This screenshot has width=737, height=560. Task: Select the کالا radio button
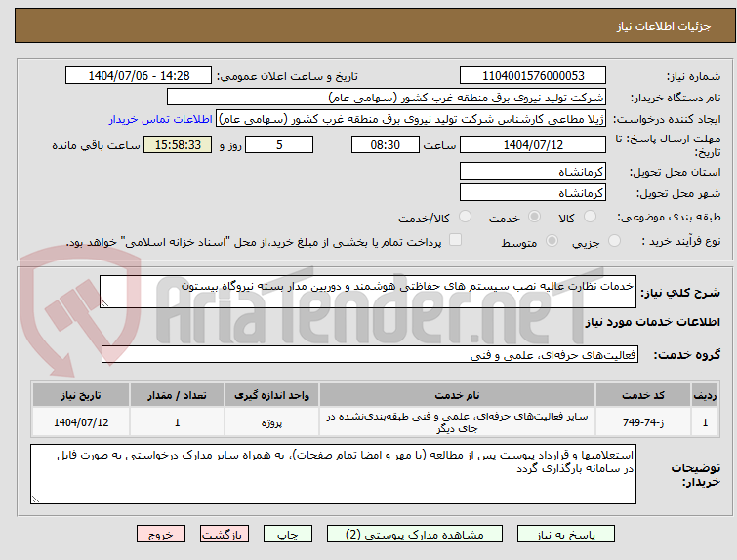[590, 217]
